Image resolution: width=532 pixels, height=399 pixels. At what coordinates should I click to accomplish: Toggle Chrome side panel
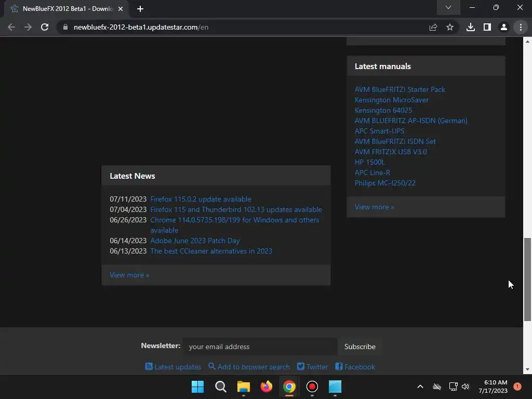coord(487,27)
